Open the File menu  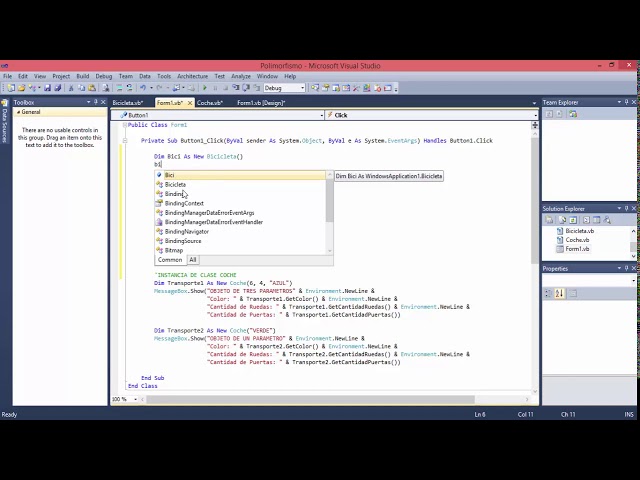pyautogui.click(x=7, y=76)
